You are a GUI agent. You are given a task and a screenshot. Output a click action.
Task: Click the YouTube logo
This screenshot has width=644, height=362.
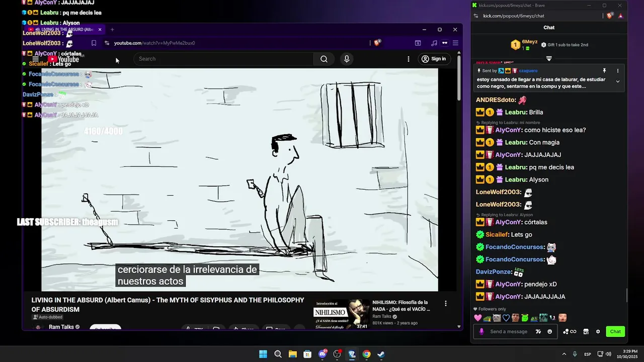pos(63,59)
